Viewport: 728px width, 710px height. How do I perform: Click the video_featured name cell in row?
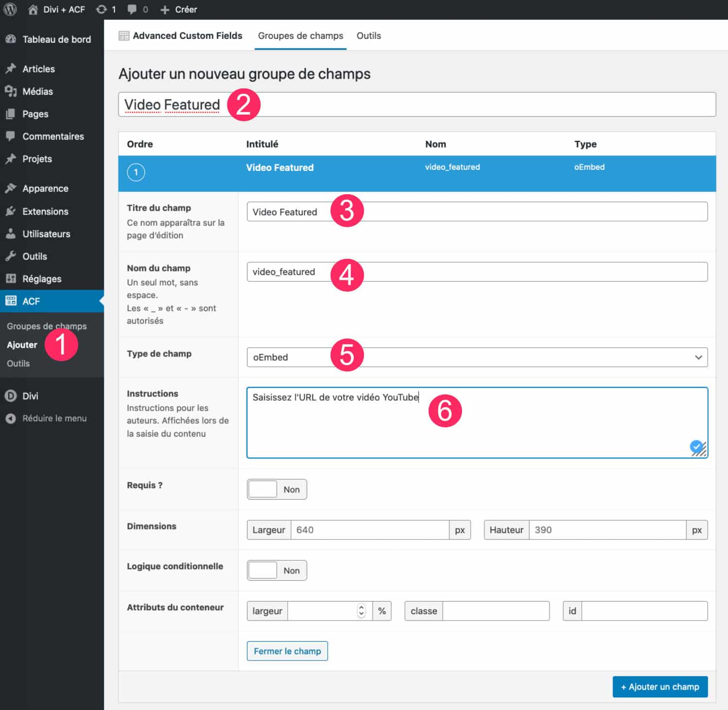452,167
